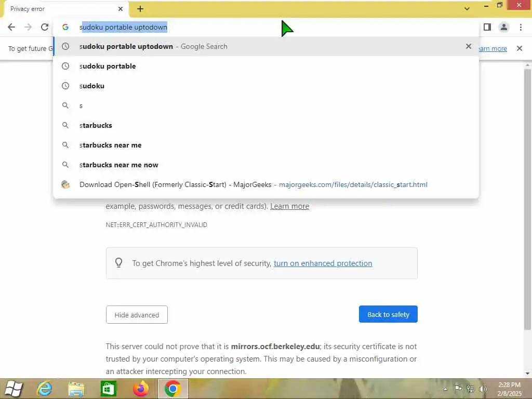Toggle the side panel icon
532x399 pixels.
pos(487,27)
